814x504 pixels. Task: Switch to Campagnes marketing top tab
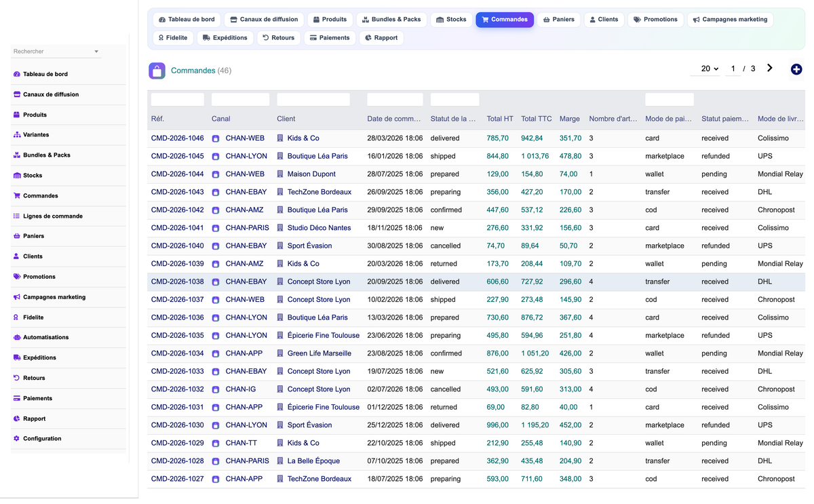[x=731, y=20]
